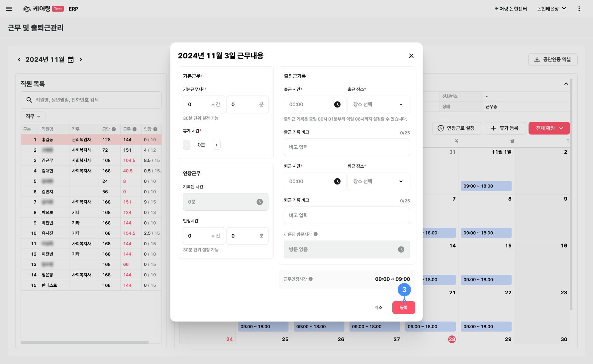The image size is (593, 364).
Task: Expand the 직무 filter dropdown
Action: [33, 116]
